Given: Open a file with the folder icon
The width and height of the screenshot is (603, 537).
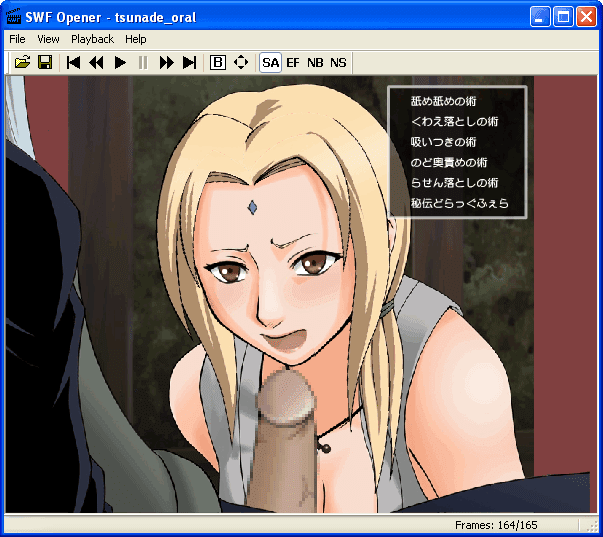Looking at the screenshot, I should click(x=22, y=62).
